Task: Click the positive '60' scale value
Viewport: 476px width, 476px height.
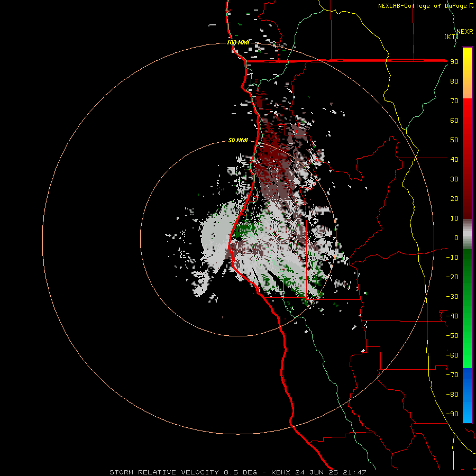Action: (x=454, y=120)
